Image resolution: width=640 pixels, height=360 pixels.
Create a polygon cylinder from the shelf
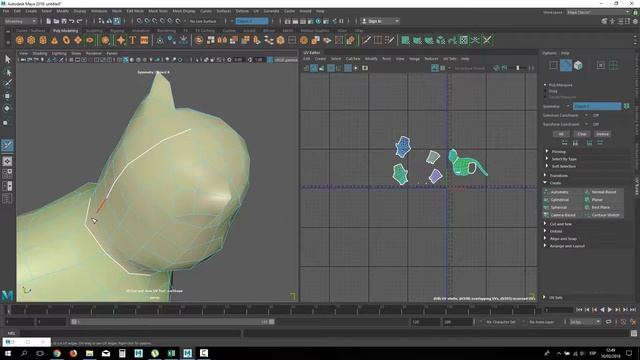click(43, 40)
